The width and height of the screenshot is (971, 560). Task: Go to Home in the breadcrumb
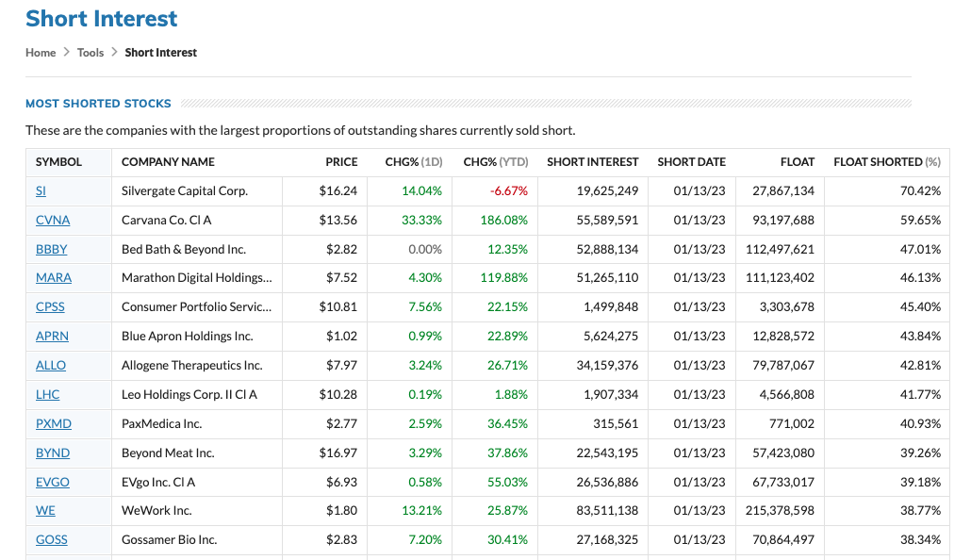pyautogui.click(x=41, y=53)
